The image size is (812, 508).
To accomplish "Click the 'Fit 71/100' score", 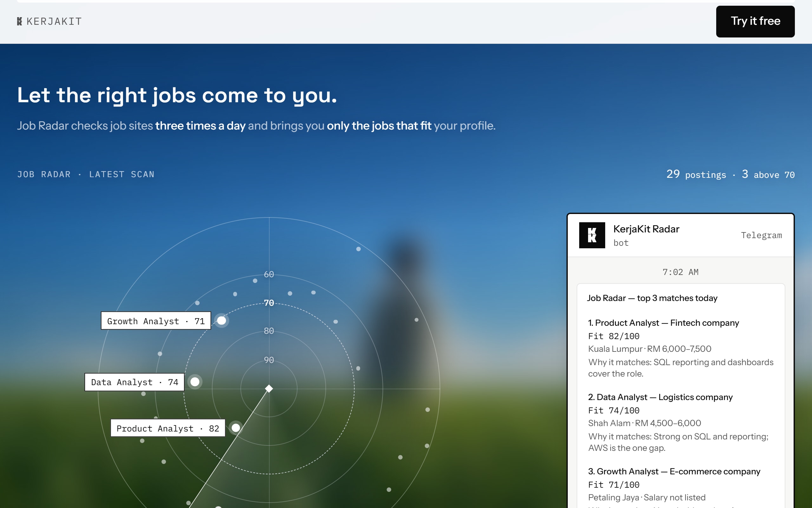I will click(614, 485).
